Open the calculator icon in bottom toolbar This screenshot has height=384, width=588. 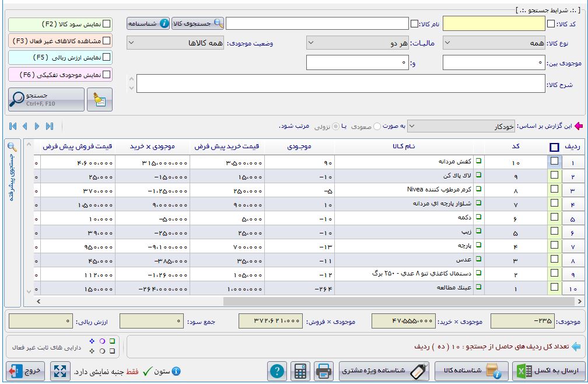(301, 371)
